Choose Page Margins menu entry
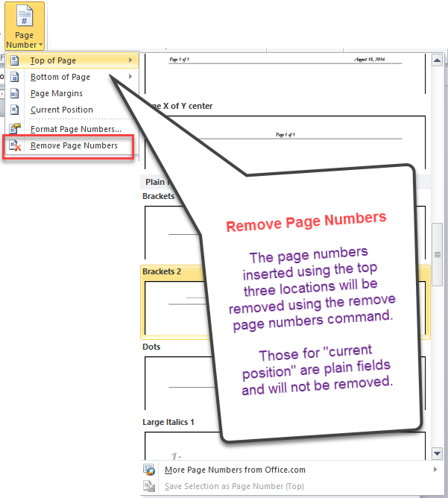 click(x=72, y=93)
